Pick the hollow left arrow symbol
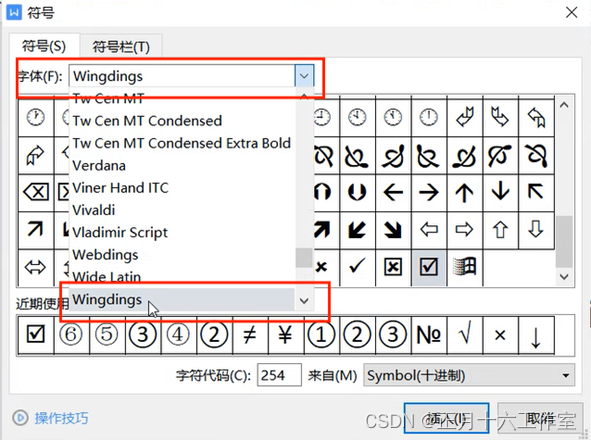 click(x=429, y=230)
